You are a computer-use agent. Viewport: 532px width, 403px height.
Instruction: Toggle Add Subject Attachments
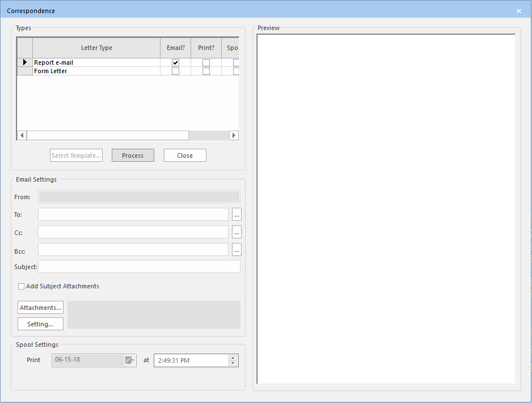[x=21, y=286]
